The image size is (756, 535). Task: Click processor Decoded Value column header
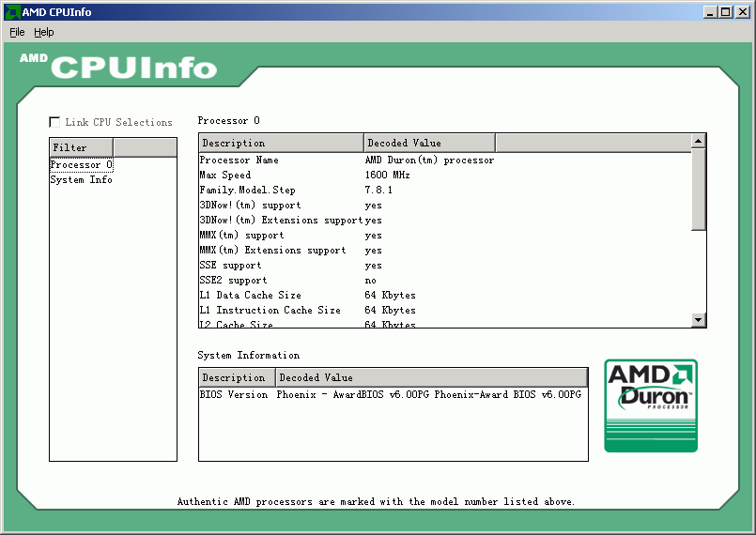tap(429, 143)
